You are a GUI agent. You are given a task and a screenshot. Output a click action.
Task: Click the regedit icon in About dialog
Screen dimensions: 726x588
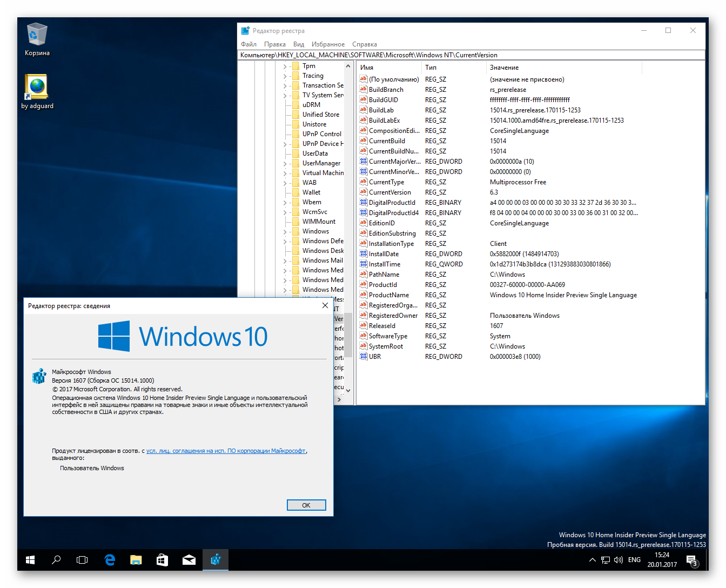pyautogui.click(x=39, y=376)
